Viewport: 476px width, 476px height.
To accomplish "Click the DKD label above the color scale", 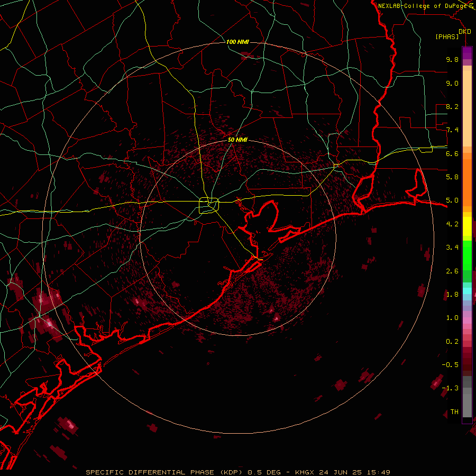I will click(x=464, y=32).
